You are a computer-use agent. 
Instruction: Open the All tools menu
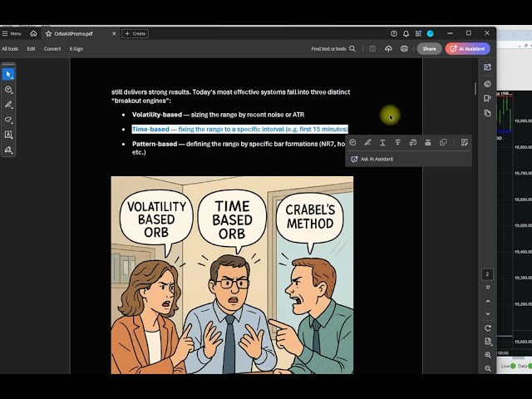click(x=10, y=49)
